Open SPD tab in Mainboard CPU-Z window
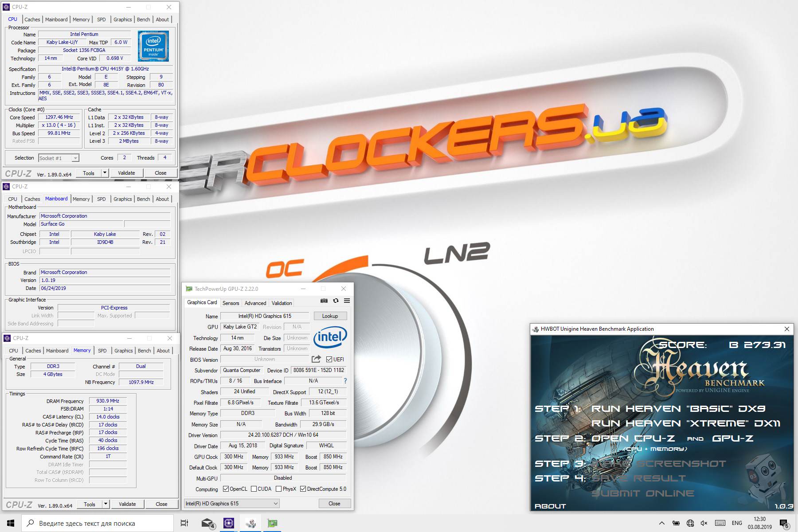 click(x=102, y=199)
